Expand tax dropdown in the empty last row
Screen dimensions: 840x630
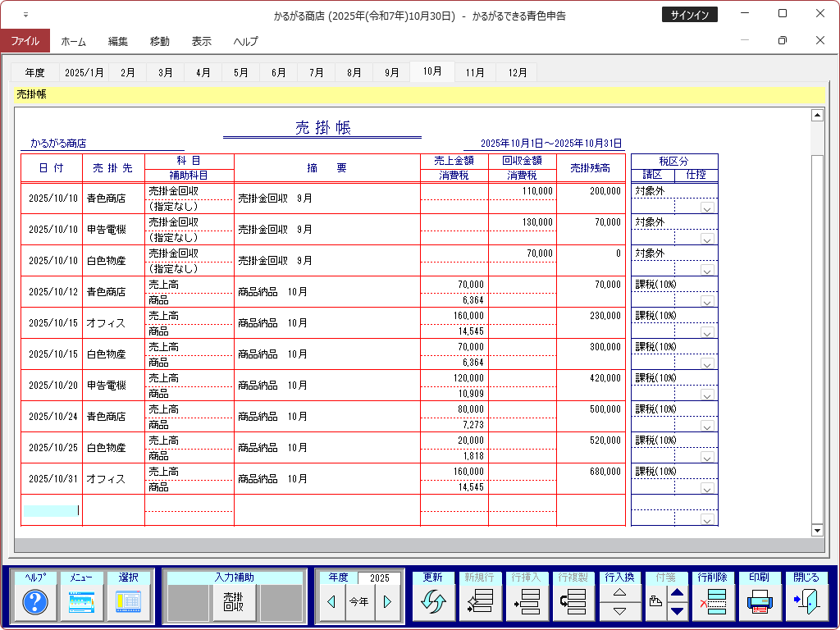(706, 519)
